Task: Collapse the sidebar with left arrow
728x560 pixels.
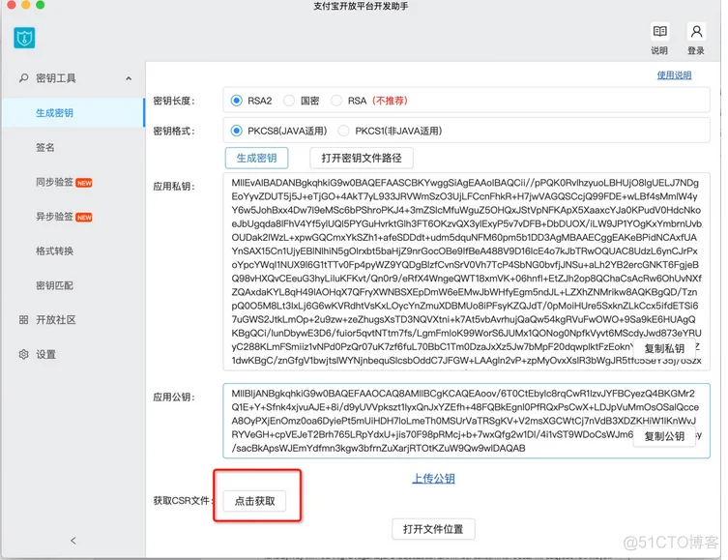Action: tap(73, 541)
